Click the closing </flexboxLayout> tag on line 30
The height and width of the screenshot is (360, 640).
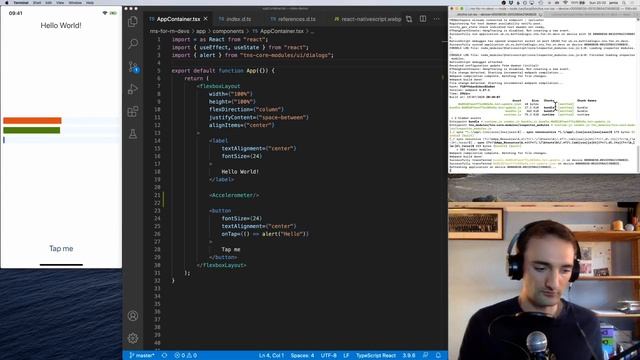tap(221, 265)
